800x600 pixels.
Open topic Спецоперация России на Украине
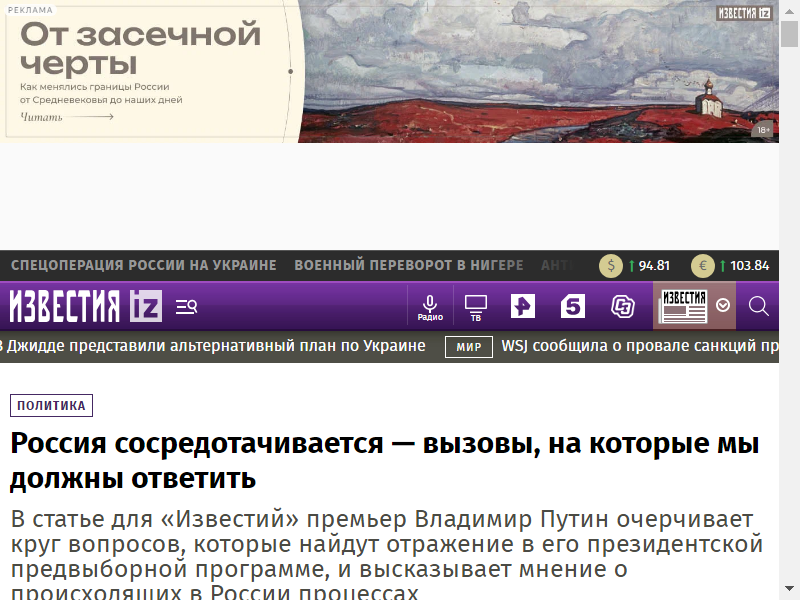point(143,266)
